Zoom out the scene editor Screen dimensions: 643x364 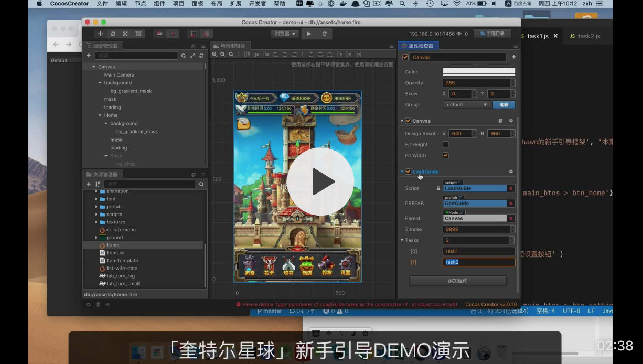(223, 54)
